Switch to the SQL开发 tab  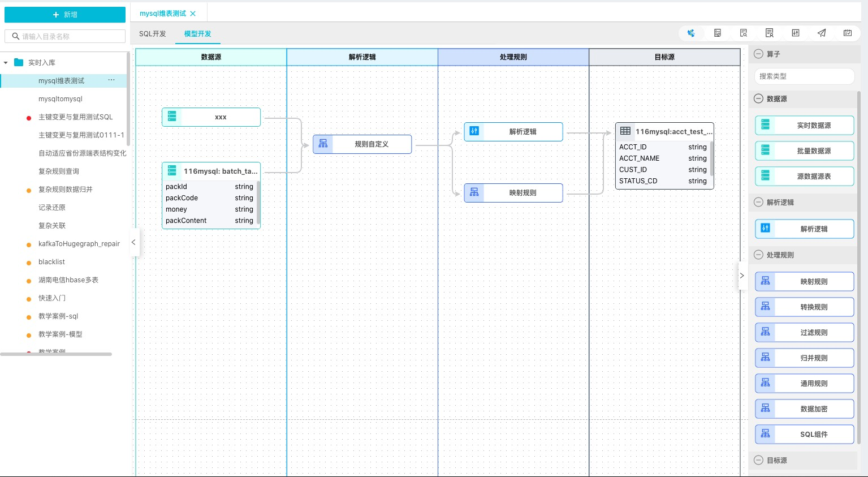153,34
